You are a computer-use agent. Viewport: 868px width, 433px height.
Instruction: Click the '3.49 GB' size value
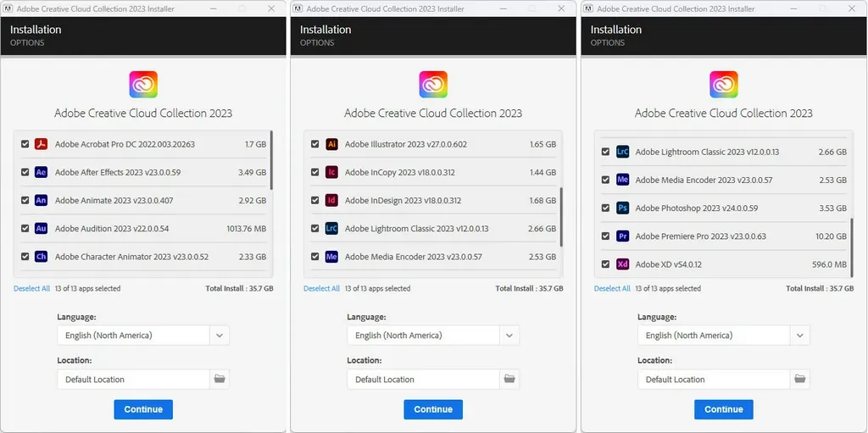point(253,172)
